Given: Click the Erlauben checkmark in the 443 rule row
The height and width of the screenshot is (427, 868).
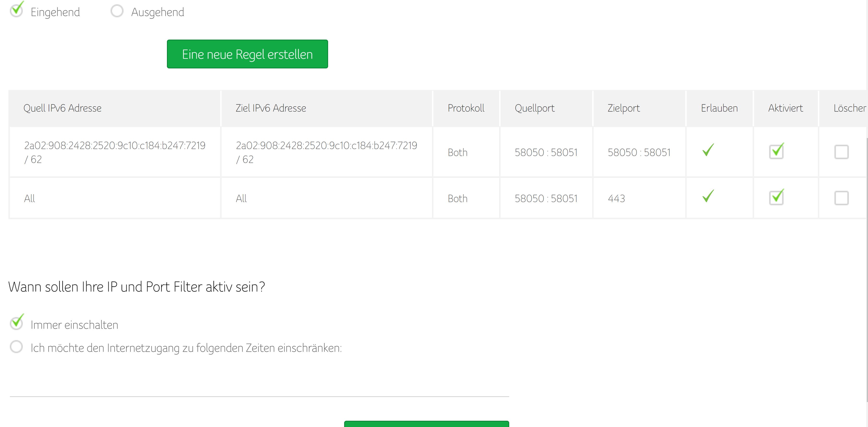Looking at the screenshot, I should click(x=708, y=196).
